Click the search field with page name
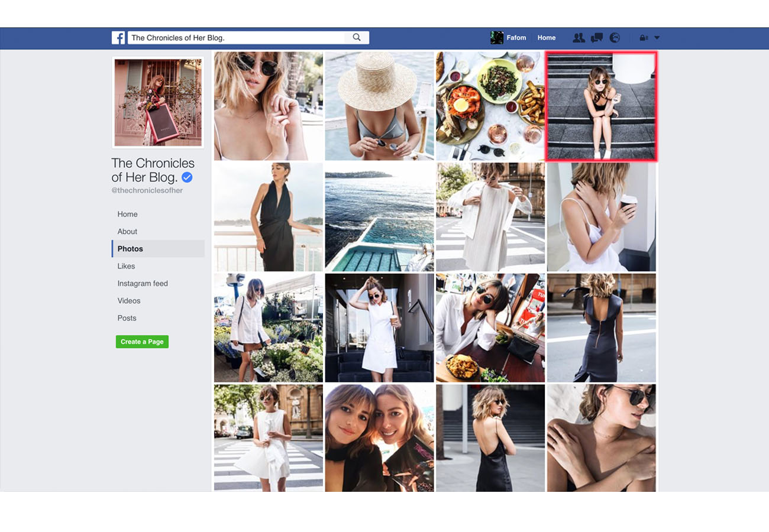769x532 pixels. pos(237,38)
